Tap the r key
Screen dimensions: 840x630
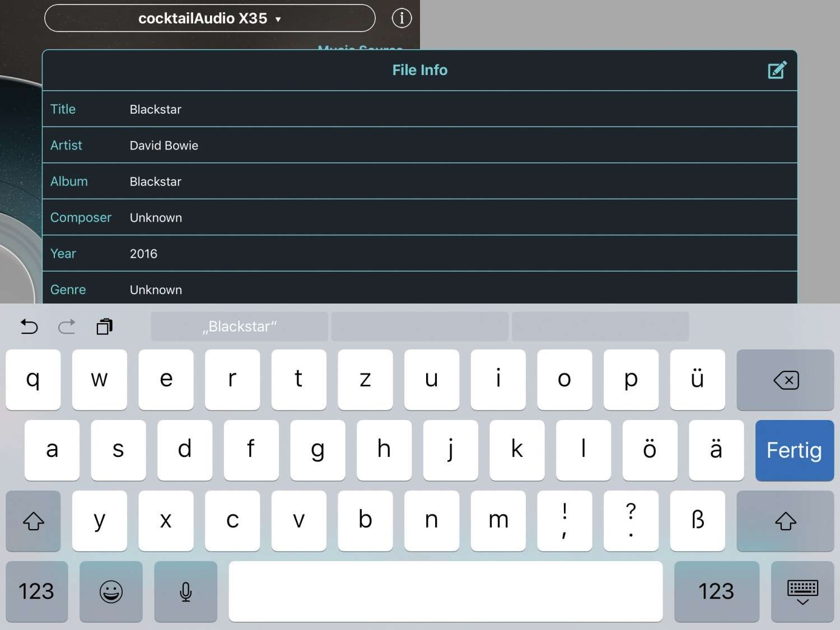pyautogui.click(x=232, y=380)
